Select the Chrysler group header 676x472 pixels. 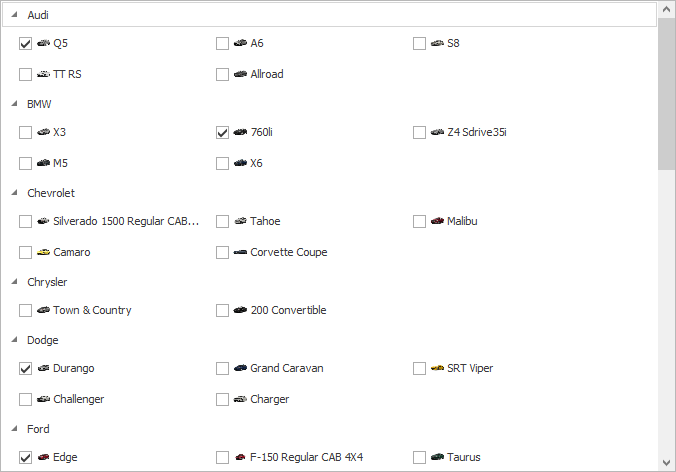click(47, 282)
